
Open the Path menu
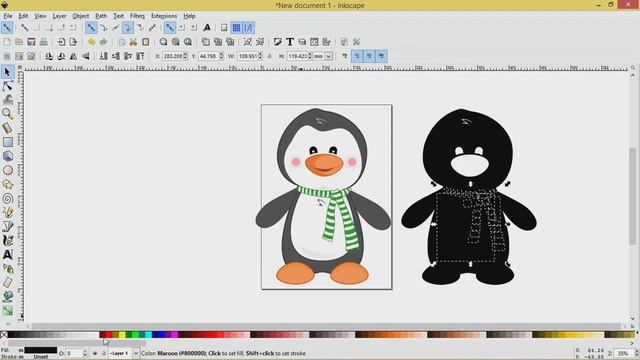click(101, 16)
